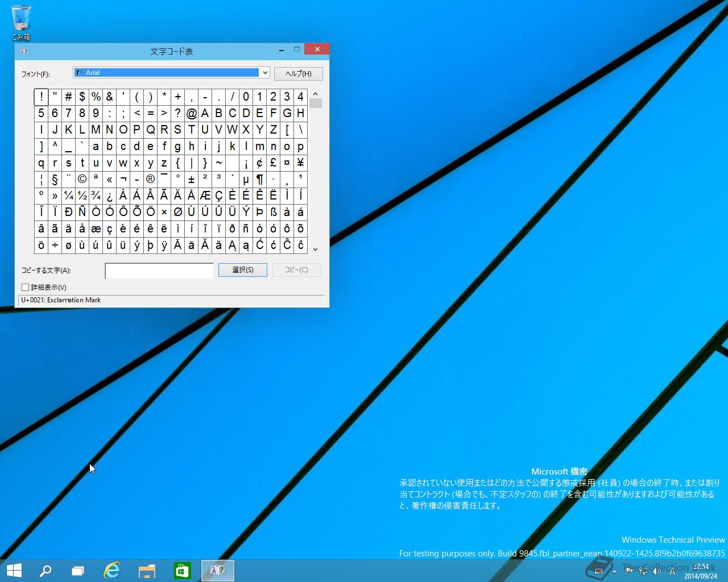Expand hidden system tray icons arrow
The image size is (728, 582).
[614, 571]
